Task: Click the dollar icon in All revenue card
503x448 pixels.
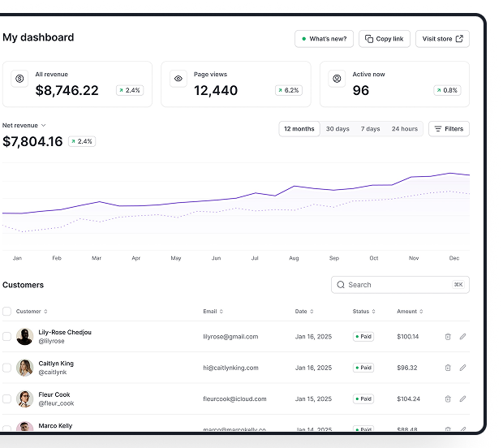Action: tap(19, 79)
